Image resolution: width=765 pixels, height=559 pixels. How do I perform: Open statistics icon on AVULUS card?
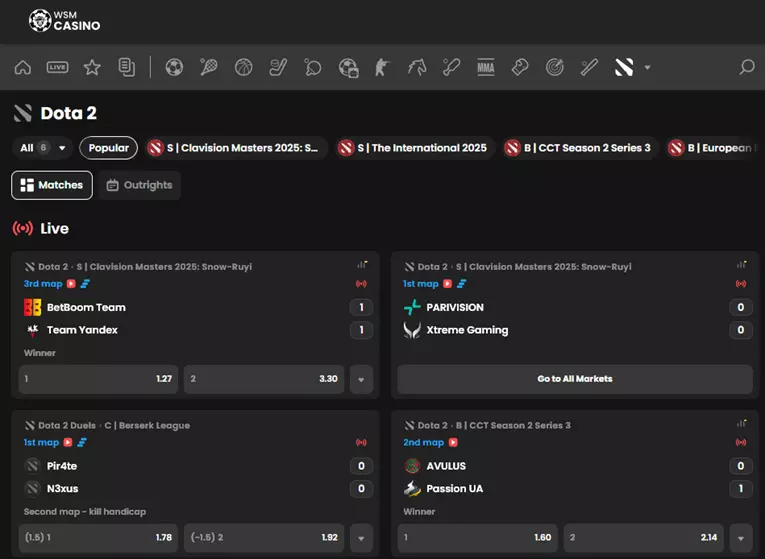(742, 423)
